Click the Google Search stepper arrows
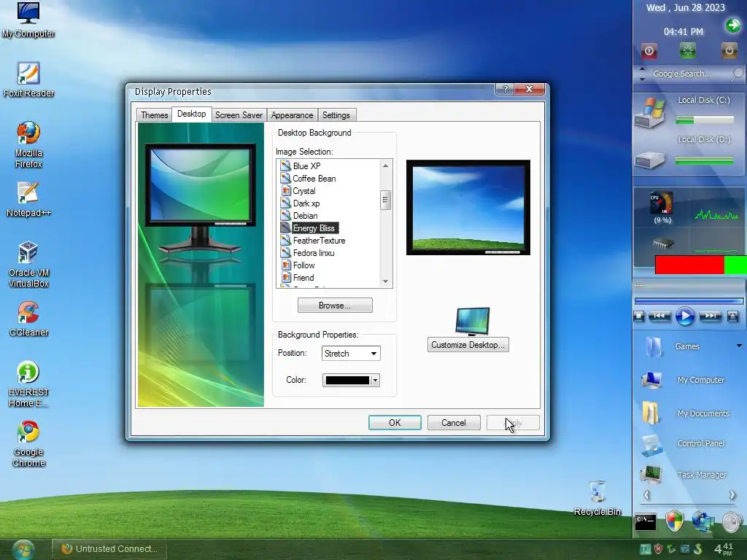The height and width of the screenshot is (560, 747). point(642,74)
